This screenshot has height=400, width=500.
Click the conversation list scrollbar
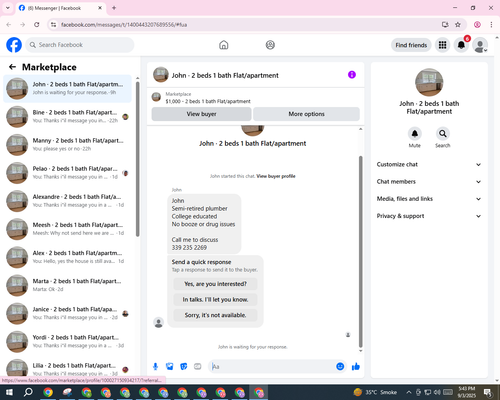pos(138,159)
